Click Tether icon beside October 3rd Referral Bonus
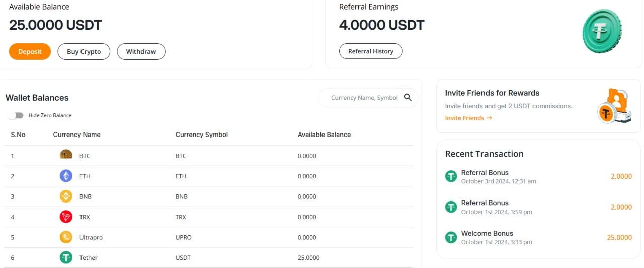This screenshot has height=268, width=644. [x=451, y=176]
